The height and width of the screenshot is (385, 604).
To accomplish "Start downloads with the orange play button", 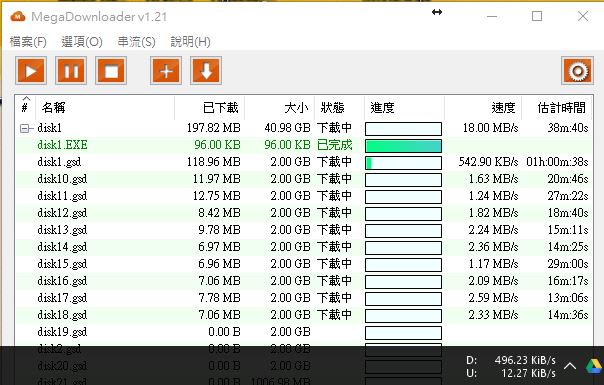I will coord(31,71).
